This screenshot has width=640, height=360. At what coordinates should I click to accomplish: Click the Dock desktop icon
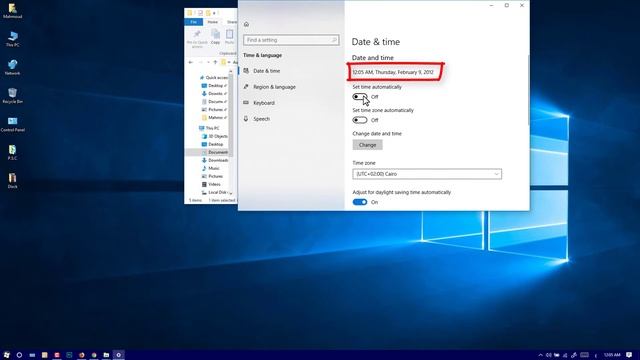click(x=13, y=180)
